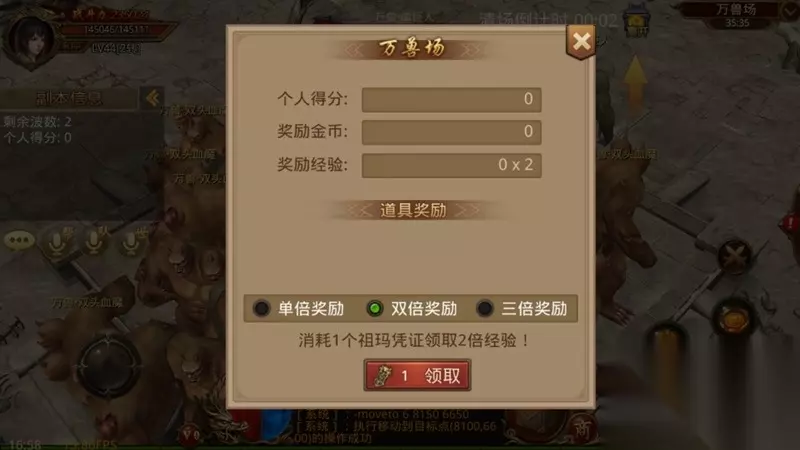Close the 万兽场 reward dialog
The width and height of the screenshot is (800, 450).
tap(581, 41)
